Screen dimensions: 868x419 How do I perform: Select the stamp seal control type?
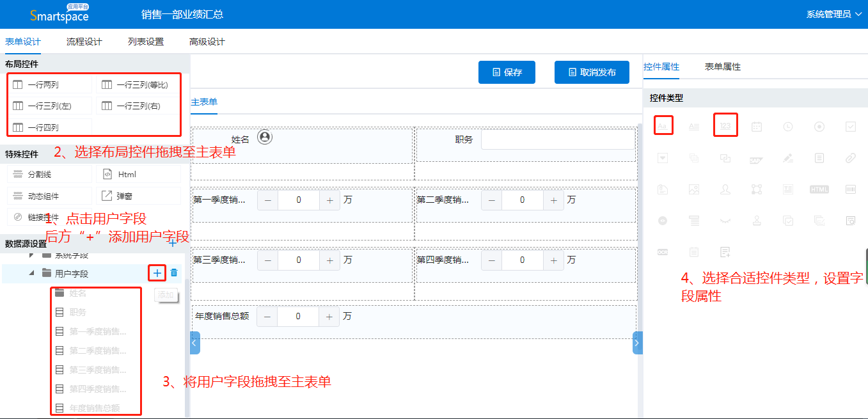(757, 221)
